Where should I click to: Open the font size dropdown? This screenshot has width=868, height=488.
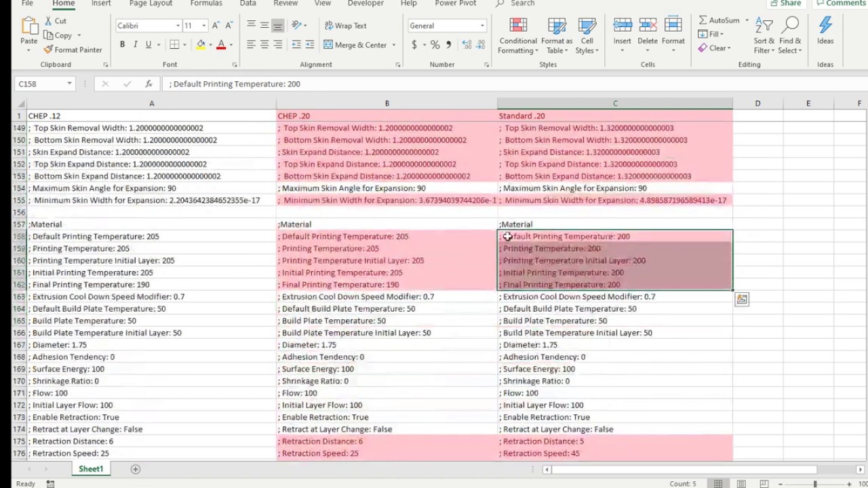(205, 26)
